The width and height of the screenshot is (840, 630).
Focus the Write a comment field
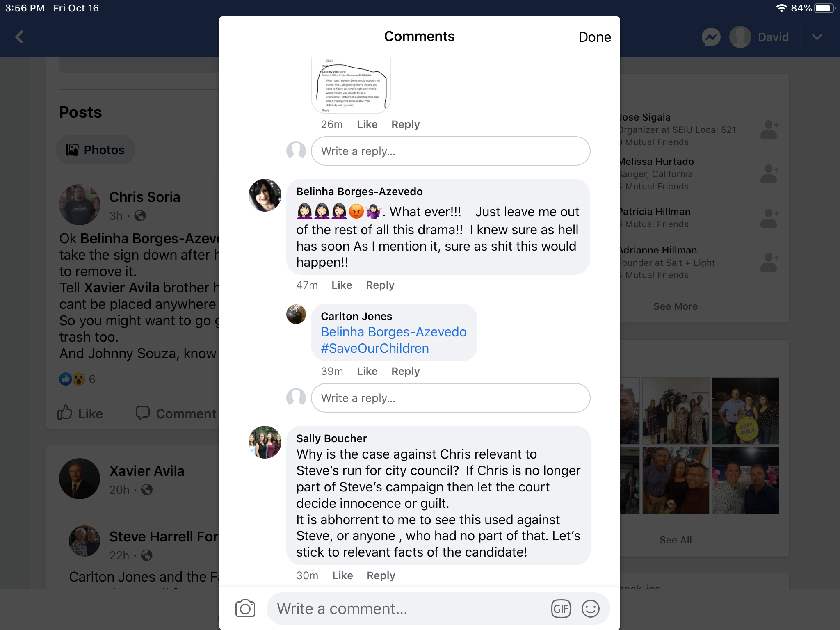coord(410,609)
